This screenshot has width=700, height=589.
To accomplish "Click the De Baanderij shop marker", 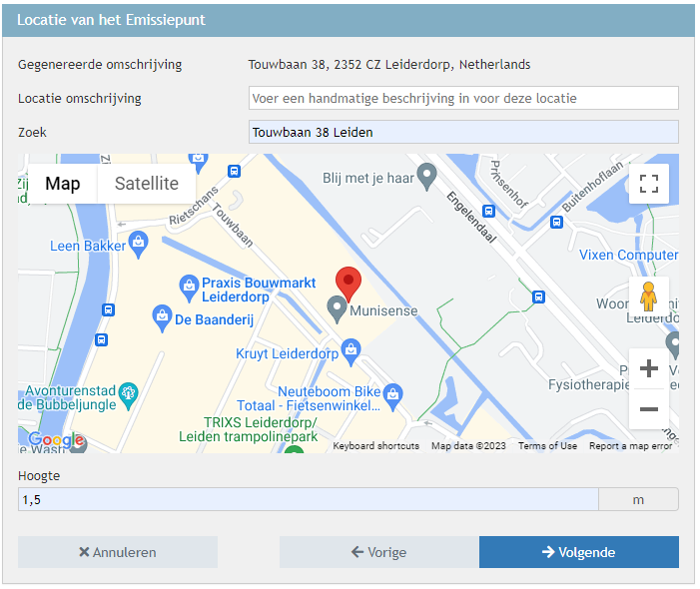I will 161,318.
